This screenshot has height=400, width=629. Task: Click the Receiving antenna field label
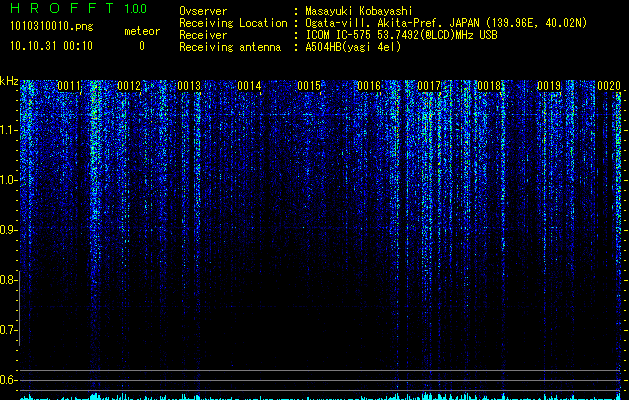point(230,47)
